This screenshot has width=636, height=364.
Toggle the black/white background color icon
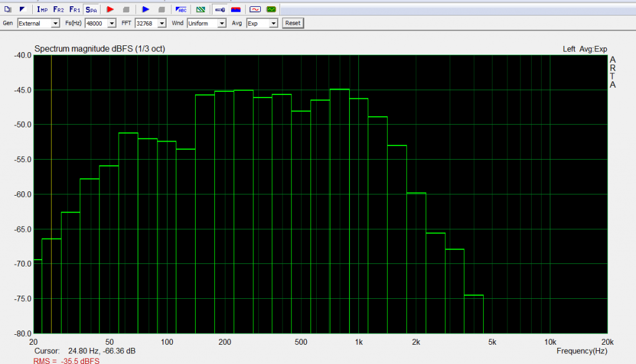point(22,9)
